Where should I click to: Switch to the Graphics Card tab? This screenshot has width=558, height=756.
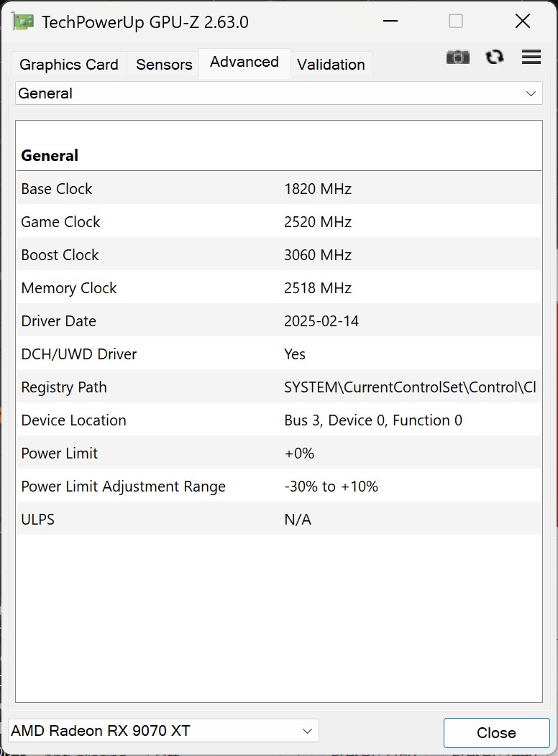[69, 65]
